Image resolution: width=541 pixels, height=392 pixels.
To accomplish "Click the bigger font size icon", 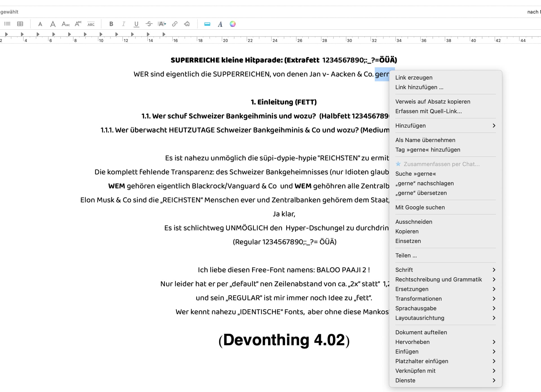I will (53, 24).
